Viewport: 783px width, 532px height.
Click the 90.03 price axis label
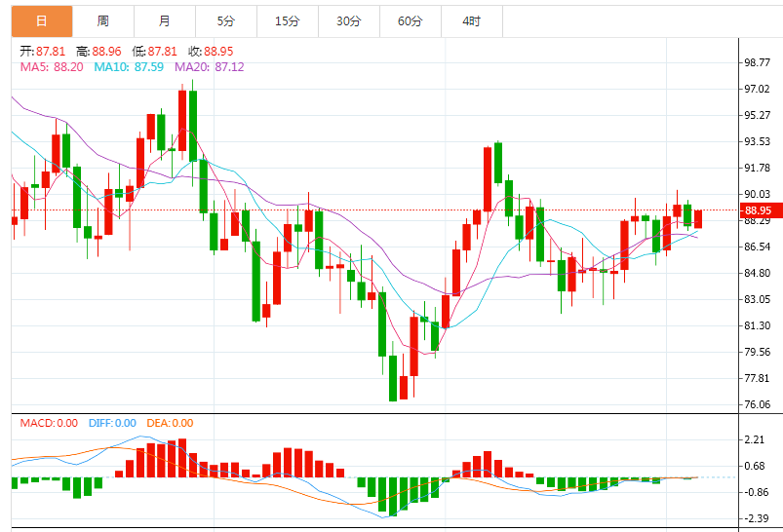tap(757, 194)
